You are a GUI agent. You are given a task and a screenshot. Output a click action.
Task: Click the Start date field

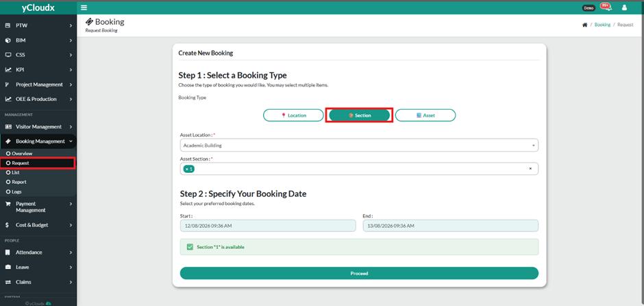[x=268, y=226]
